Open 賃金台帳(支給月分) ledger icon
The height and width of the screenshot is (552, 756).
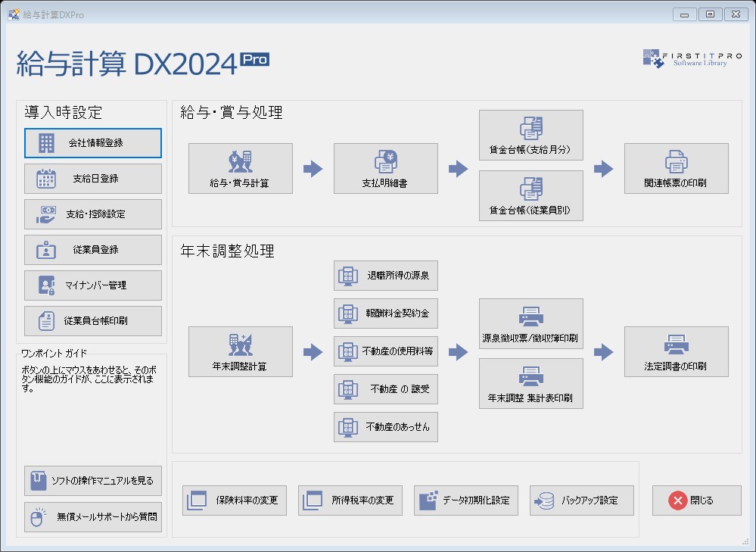pyautogui.click(x=530, y=129)
